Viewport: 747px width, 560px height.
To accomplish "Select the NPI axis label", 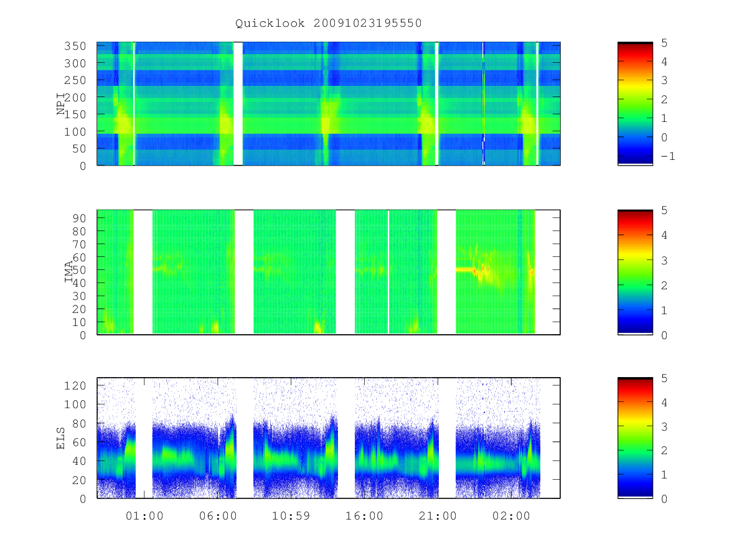I will 62,104.
